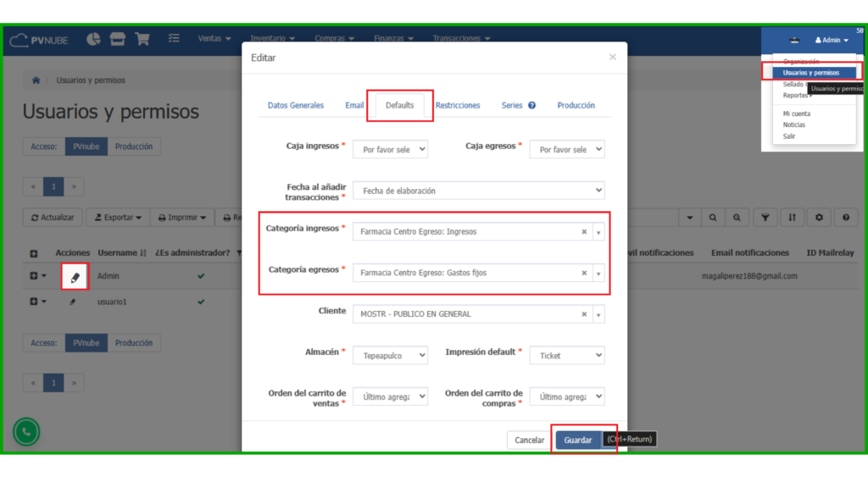Click the home breadcrumb icon
The width and height of the screenshot is (868, 488).
click(36, 80)
